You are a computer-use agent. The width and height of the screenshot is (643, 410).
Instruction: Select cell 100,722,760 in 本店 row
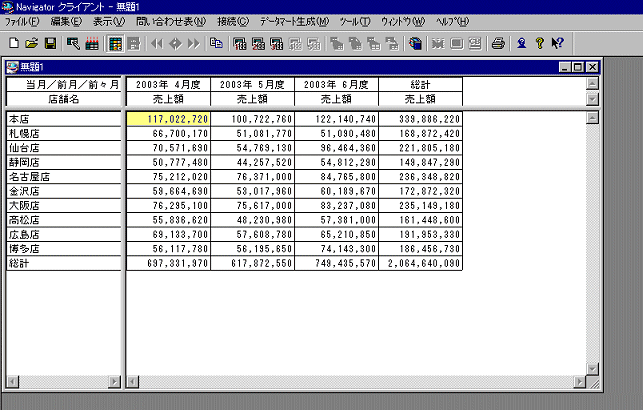[252, 119]
